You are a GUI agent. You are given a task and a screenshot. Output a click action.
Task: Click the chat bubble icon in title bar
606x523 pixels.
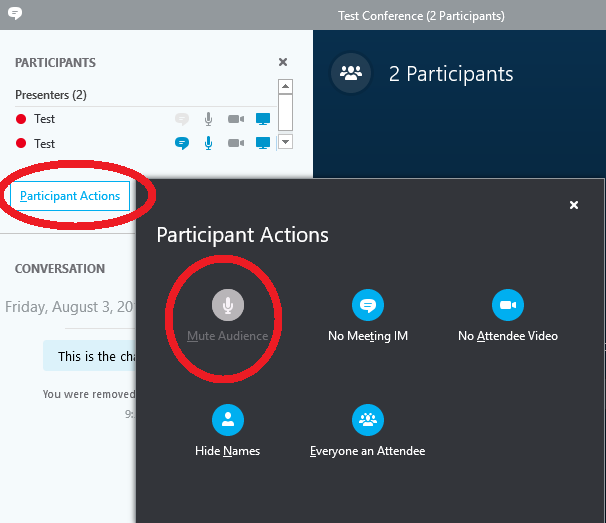(x=14, y=15)
